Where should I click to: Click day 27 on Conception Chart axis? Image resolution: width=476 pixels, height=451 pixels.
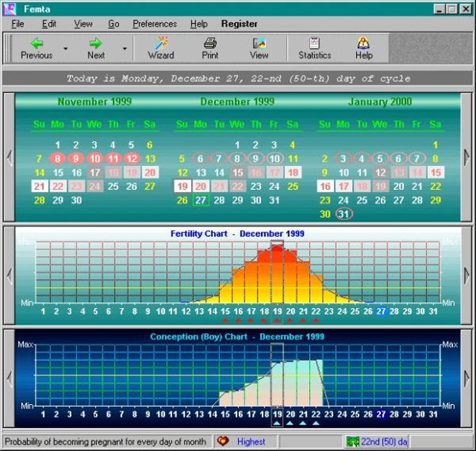pos(381,415)
